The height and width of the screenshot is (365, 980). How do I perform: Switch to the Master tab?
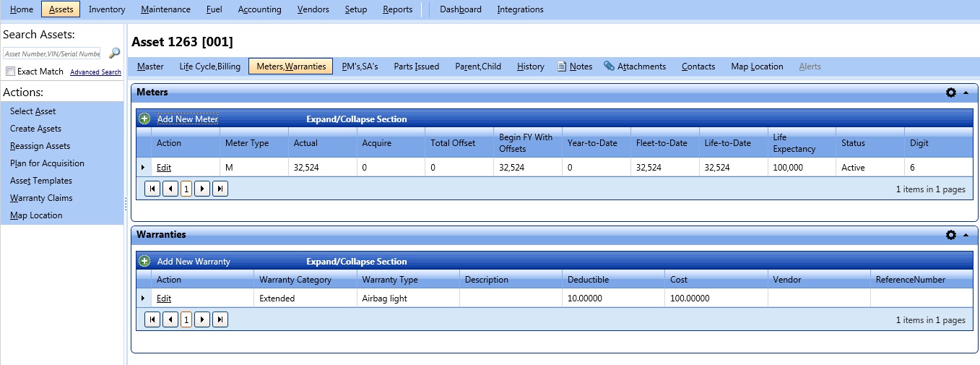click(x=150, y=66)
